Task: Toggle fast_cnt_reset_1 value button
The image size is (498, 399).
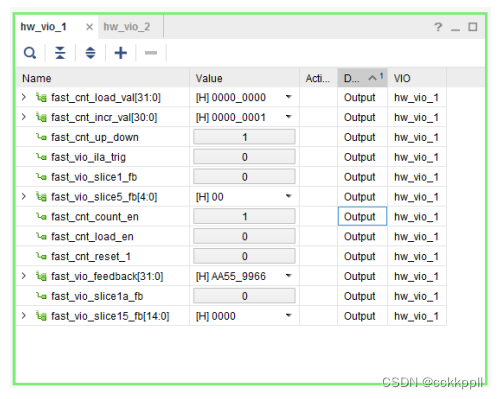Action: pos(244,256)
